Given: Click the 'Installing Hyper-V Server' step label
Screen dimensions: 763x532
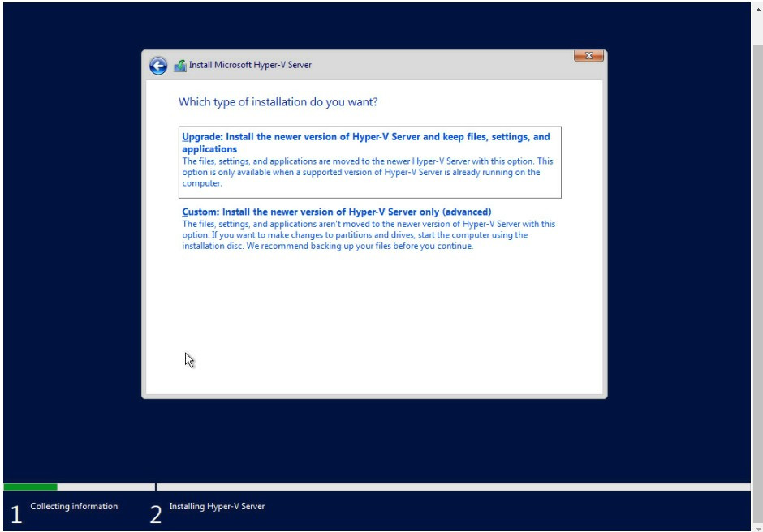Looking at the screenshot, I should (217, 506).
